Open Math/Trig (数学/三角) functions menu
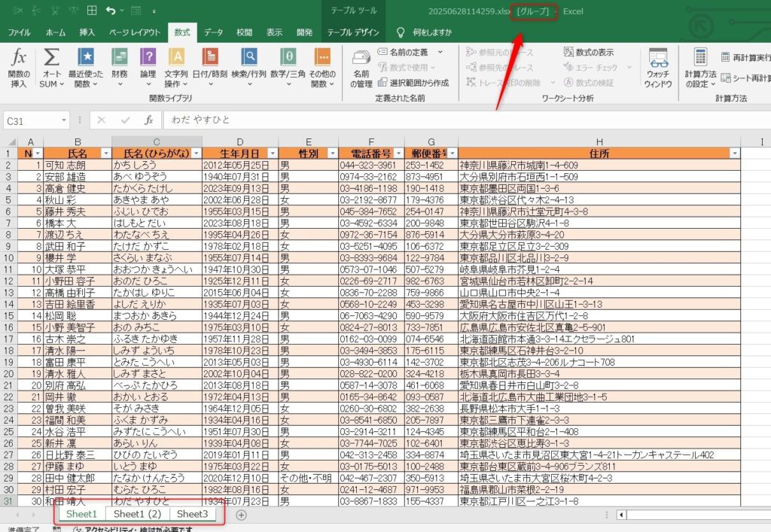This screenshot has width=771, height=532. coord(288,67)
